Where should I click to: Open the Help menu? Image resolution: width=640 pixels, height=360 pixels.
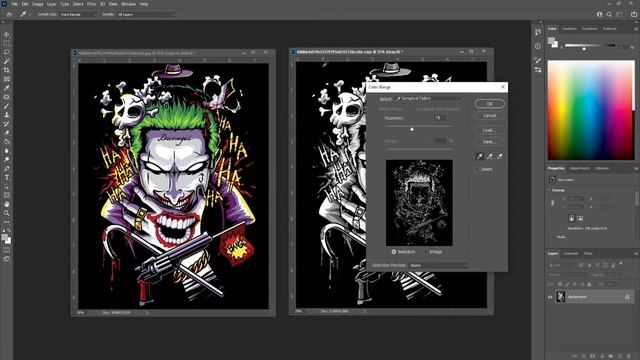click(144, 4)
